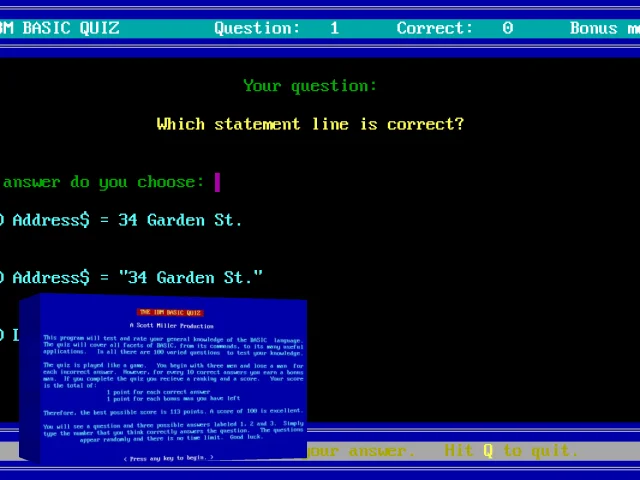Open the blue IBM BASIC Quiz intro thumbnail
The image size is (640, 480).
coord(163,378)
